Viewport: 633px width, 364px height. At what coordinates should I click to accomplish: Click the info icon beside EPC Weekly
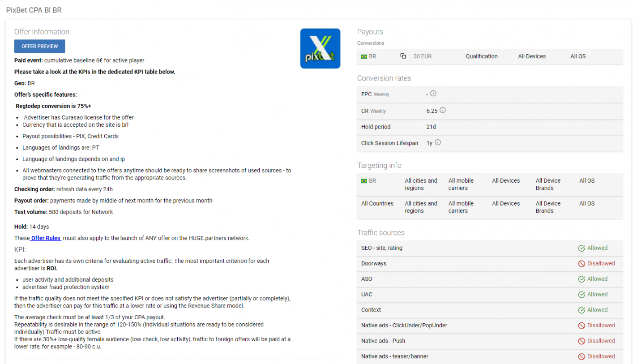433,94
